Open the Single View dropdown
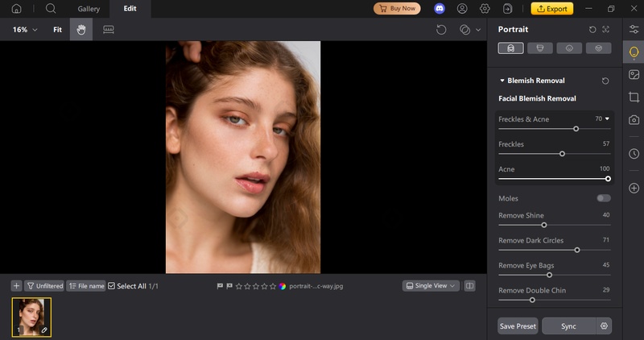 [431, 286]
